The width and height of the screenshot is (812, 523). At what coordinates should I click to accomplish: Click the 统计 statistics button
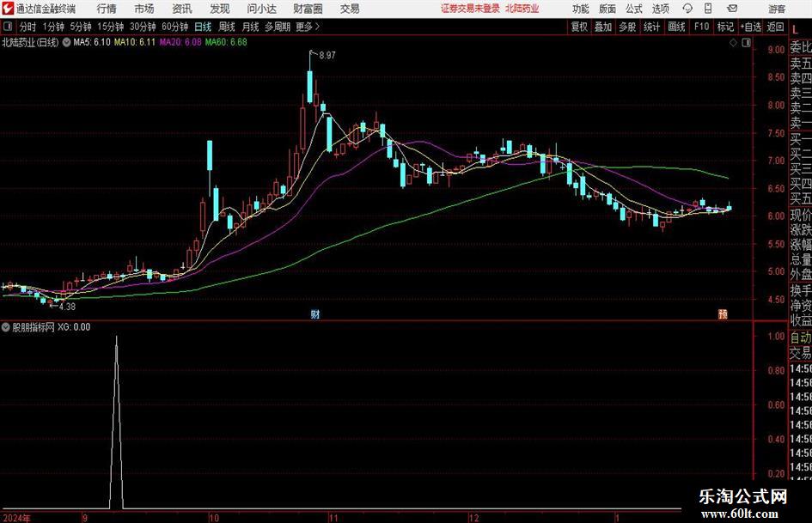tap(651, 27)
